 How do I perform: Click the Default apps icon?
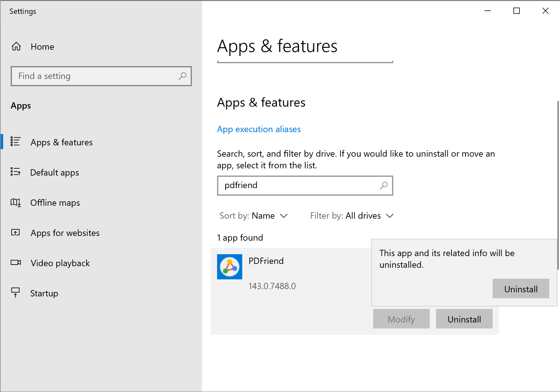tap(15, 172)
